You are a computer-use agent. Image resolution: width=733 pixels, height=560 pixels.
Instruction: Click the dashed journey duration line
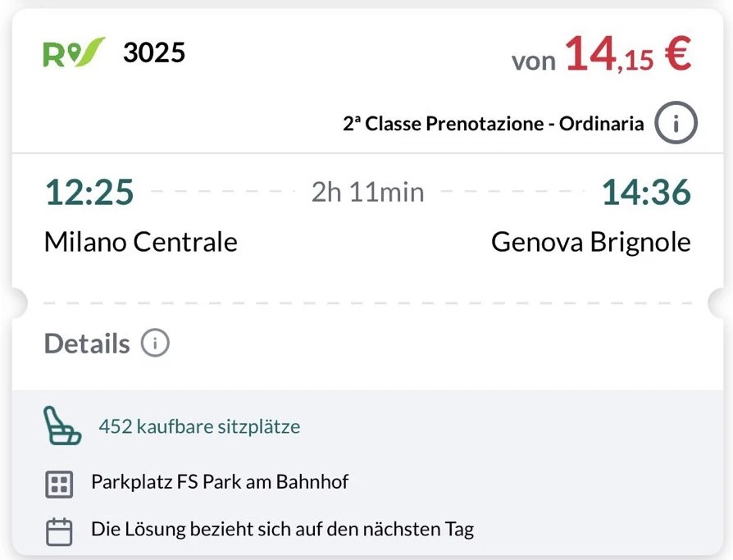tap(366, 192)
